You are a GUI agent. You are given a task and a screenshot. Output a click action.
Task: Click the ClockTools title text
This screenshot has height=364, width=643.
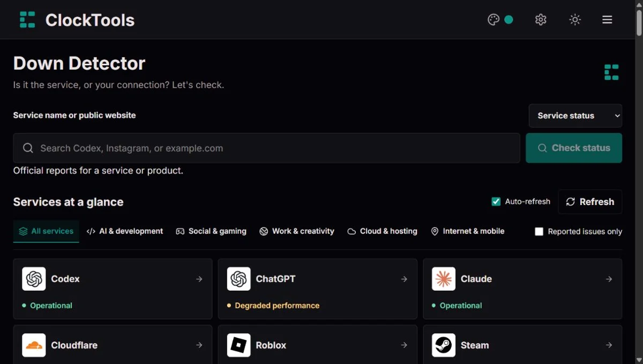pos(90,20)
